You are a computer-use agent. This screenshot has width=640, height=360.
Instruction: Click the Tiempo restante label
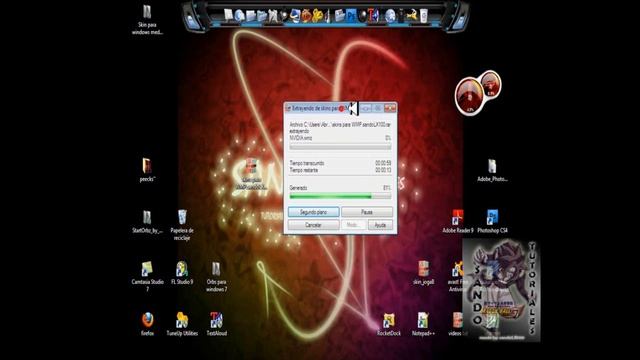coord(304,170)
